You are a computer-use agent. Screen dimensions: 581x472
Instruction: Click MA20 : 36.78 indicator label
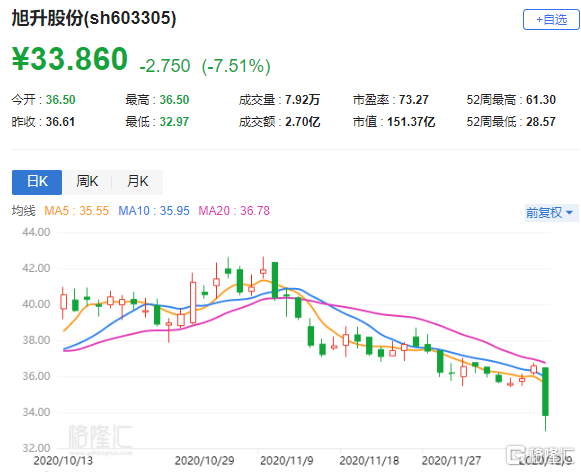coord(234,211)
